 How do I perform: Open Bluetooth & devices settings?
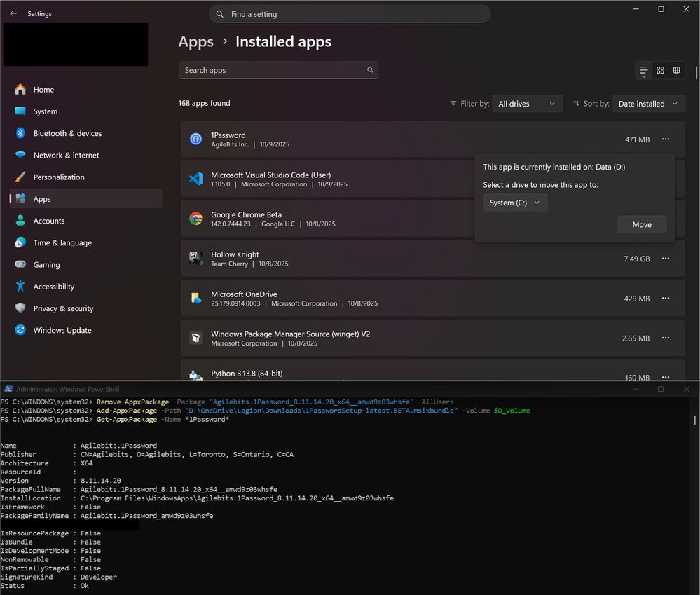[x=67, y=133]
